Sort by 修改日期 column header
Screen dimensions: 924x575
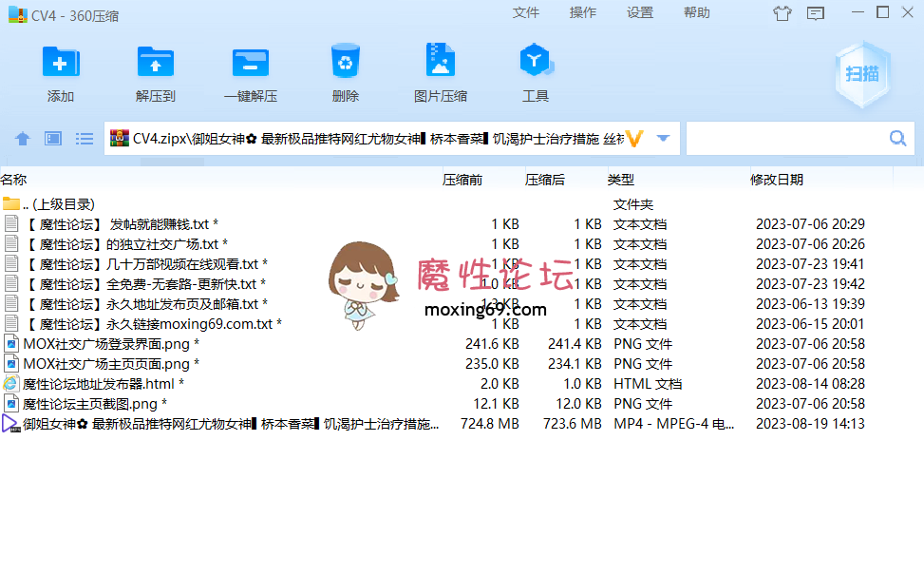tap(776, 180)
